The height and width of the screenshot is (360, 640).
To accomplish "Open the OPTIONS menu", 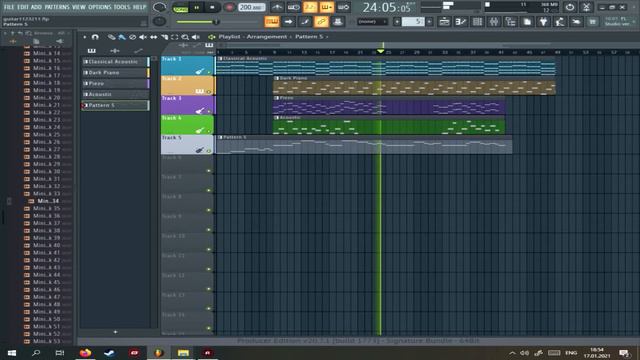I will (x=100, y=7).
